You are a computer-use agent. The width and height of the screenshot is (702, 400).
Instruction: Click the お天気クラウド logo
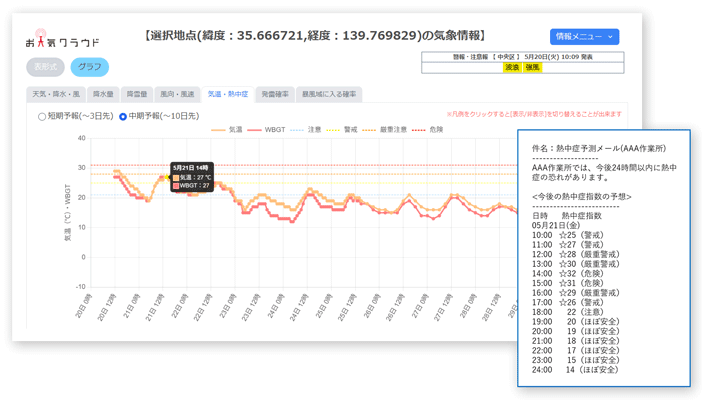(63, 41)
